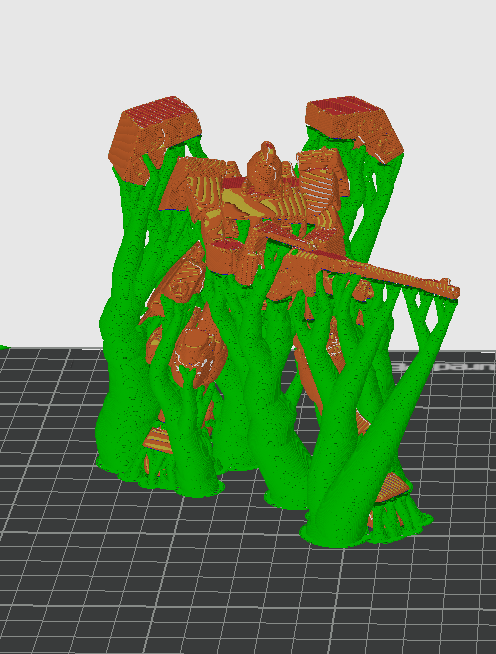Click triangular brown foot piece at bottom right
The width and height of the screenshot is (496, 654).
tap(392, 488)
